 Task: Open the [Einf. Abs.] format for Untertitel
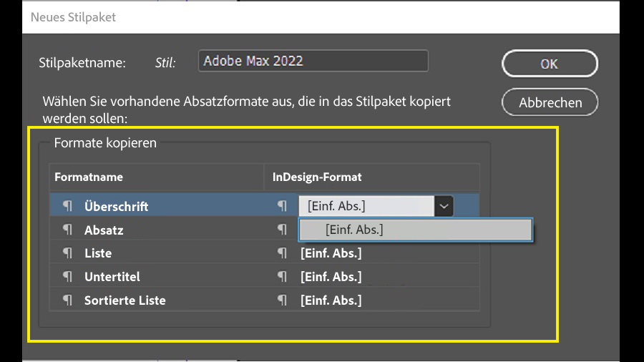(331, 277)
